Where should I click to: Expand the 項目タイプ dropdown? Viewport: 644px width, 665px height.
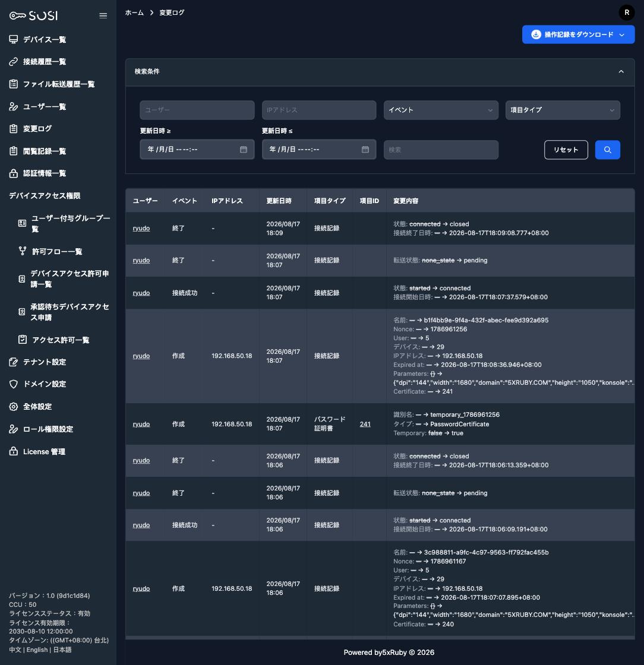[563, 110]
